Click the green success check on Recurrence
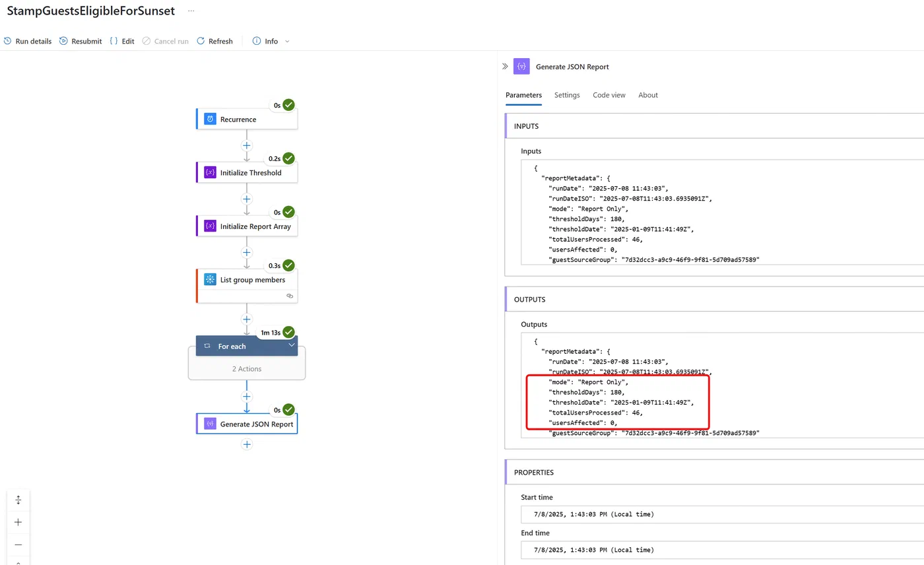The height and width of the screenshot is (565, 924). [288, 105]
